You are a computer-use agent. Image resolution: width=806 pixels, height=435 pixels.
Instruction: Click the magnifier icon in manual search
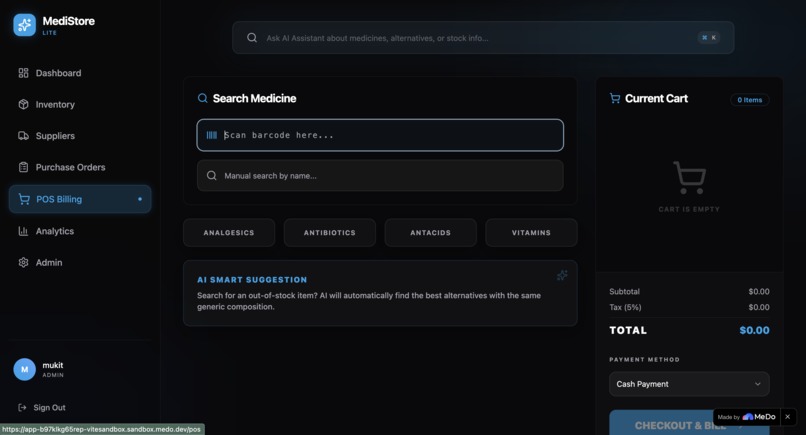point(211,175)
